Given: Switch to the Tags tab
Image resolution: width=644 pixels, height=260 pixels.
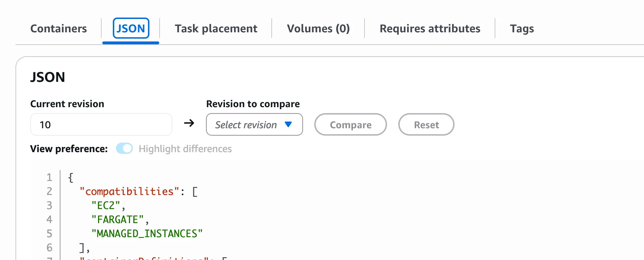Looking at the screenshot, I should (522, 28).
